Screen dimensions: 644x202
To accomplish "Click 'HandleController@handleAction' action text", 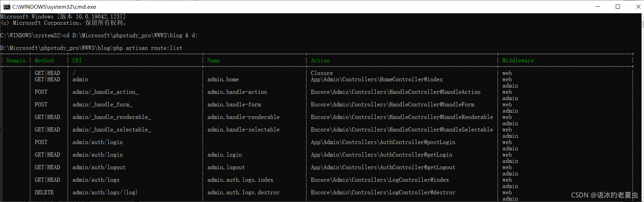I will tap(435, 92).
